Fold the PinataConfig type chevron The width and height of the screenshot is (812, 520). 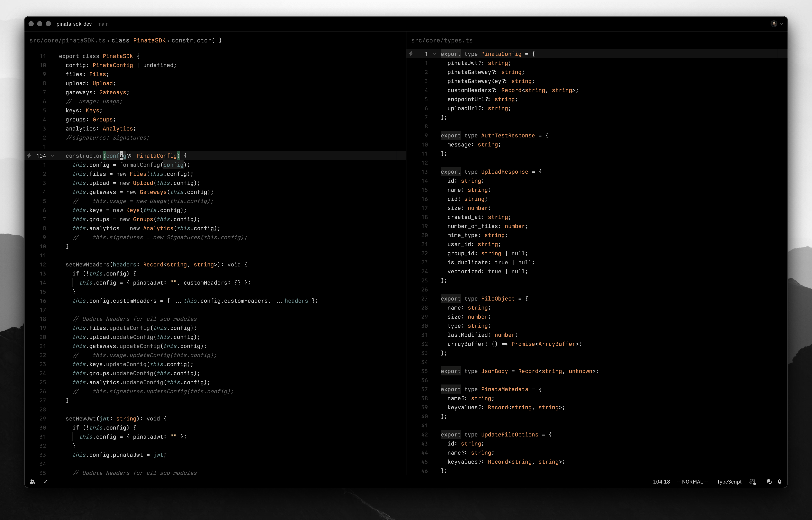(434, 54)
